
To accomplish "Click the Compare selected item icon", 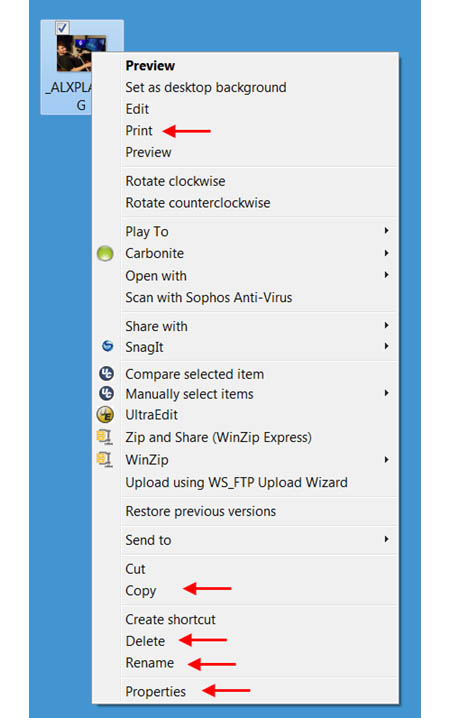I will click(106, 374).
